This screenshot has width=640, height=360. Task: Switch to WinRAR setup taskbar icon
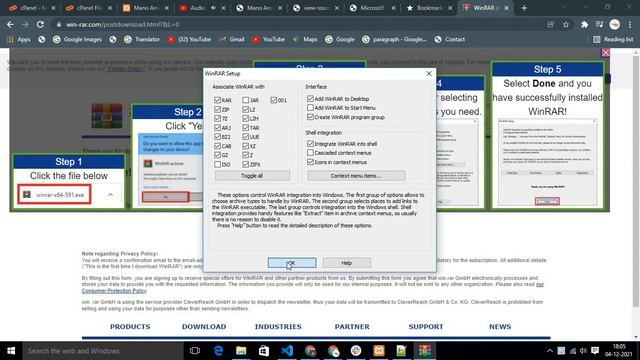[x=424, y=351]
